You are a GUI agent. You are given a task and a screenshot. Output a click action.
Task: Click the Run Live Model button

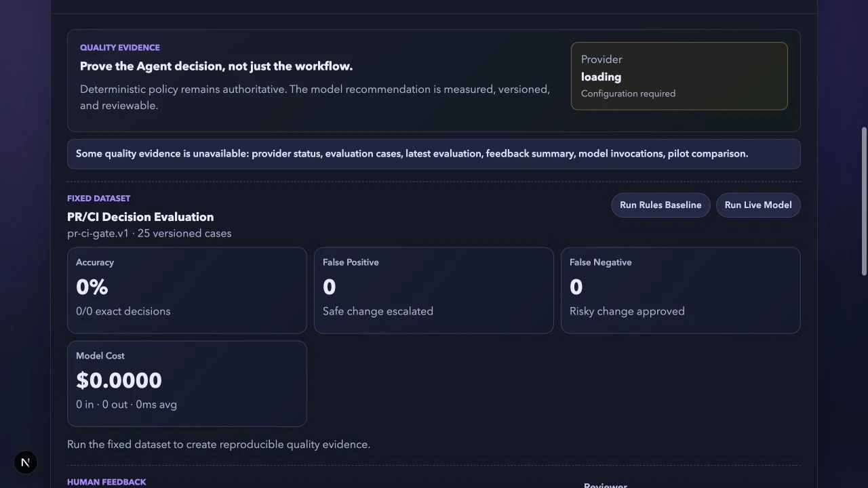pos(758,205)
